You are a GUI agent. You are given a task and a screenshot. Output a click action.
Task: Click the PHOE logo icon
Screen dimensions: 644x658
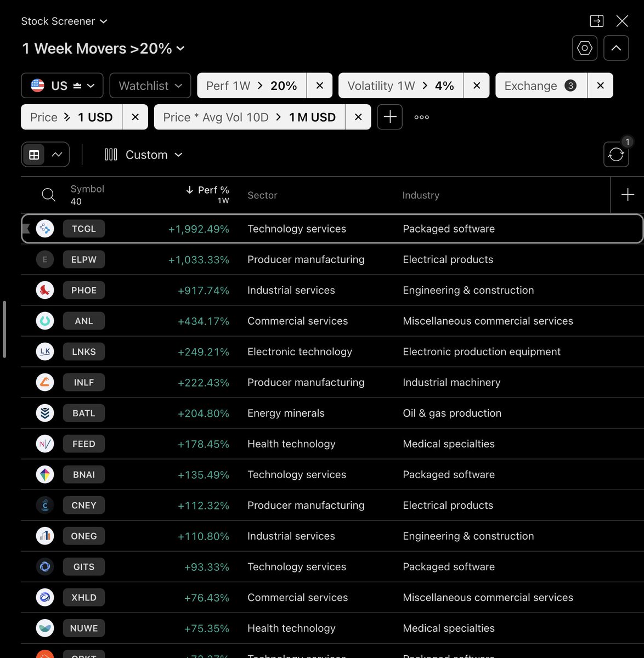[45, 290]
